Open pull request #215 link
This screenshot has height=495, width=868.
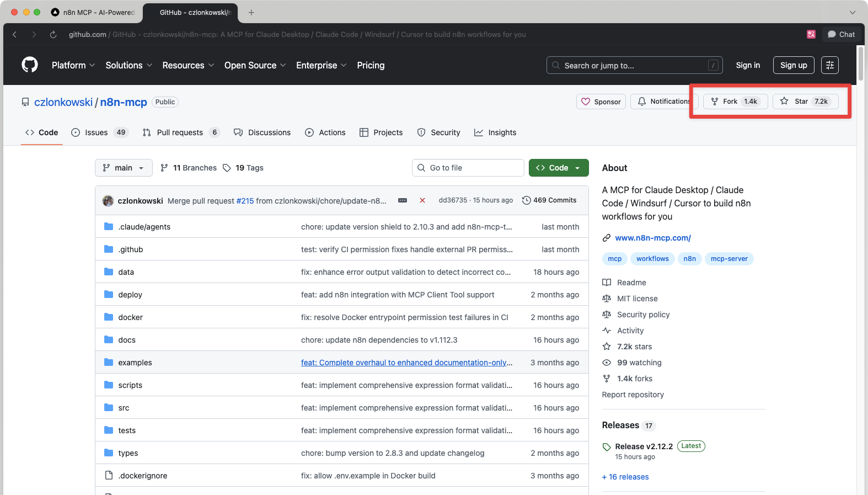[x=245, y=201]
